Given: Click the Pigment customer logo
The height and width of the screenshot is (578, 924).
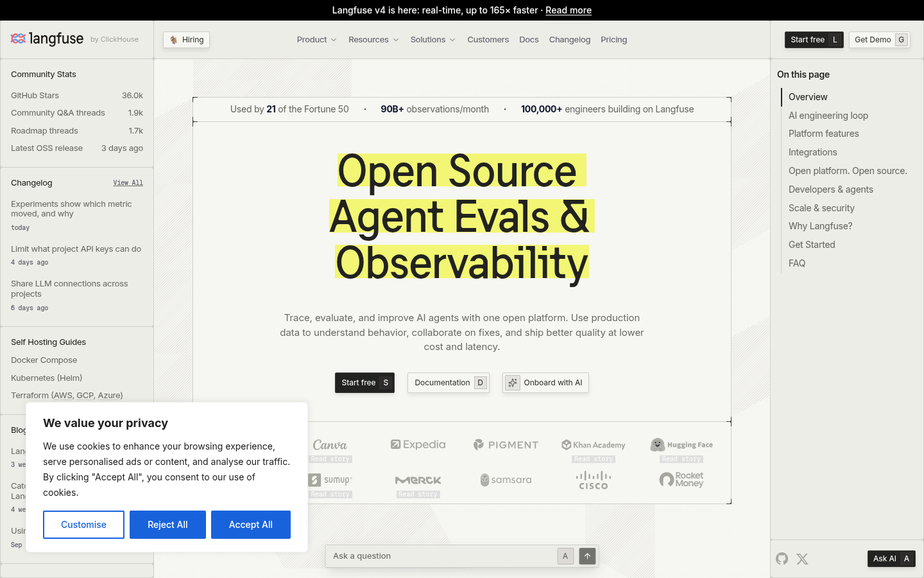Looking at the screenshot, I should [506, 444].
